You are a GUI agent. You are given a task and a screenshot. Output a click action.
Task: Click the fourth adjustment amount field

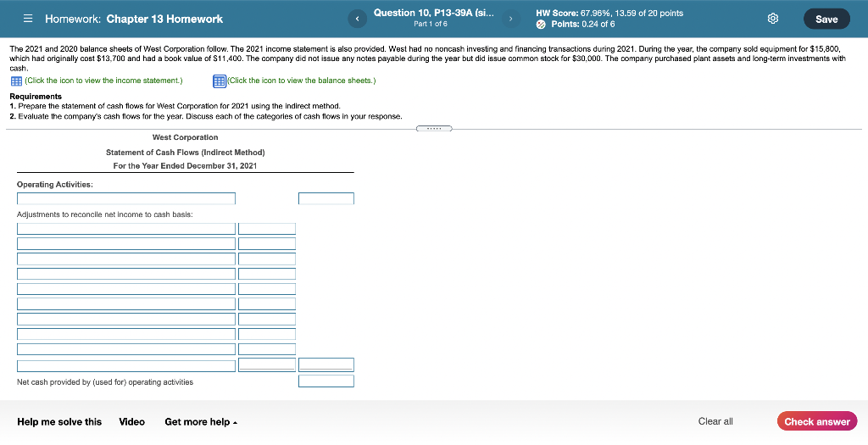click(x=267, y=274)
